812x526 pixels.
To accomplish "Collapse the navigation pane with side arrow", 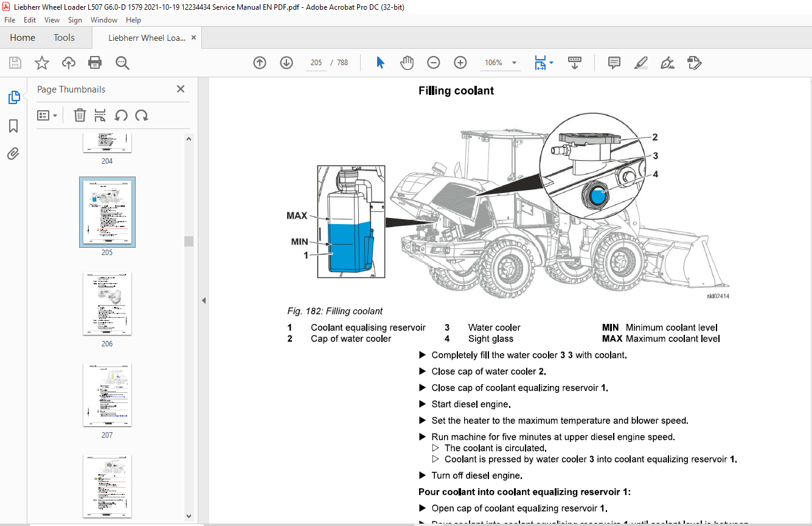I will 204,300.
